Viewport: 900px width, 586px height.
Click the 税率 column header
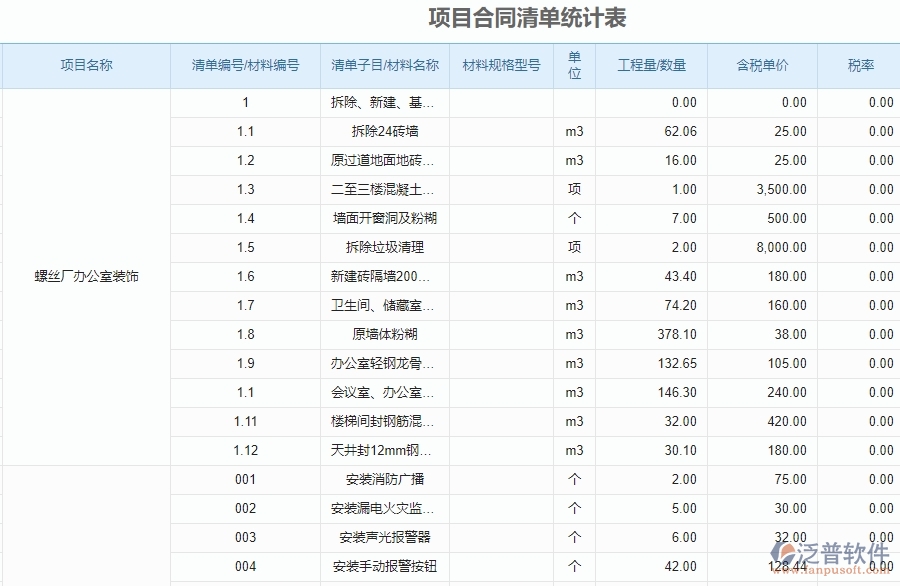click(x=858, y=65)
